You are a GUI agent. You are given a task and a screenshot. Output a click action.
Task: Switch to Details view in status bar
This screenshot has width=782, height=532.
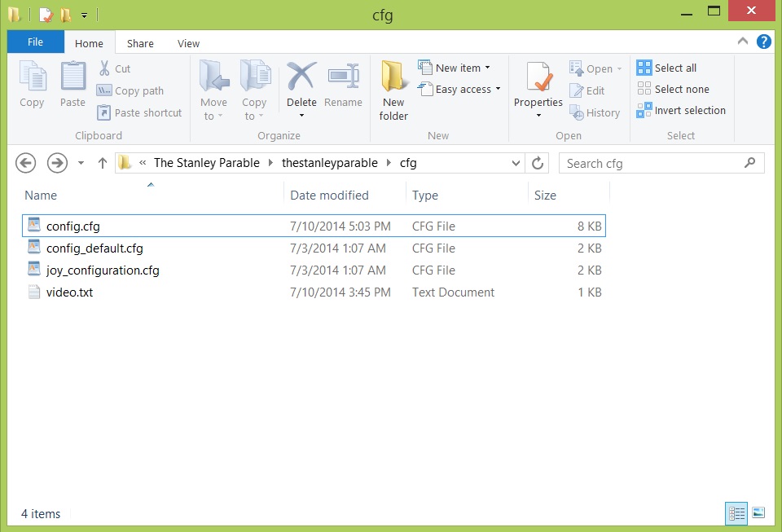(x=736, y=513)
